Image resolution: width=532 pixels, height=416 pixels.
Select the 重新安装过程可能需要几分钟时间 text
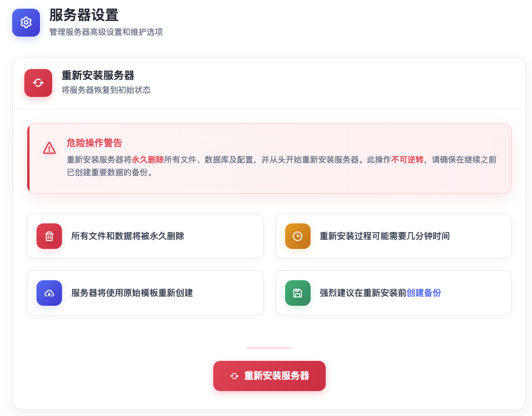385,236
